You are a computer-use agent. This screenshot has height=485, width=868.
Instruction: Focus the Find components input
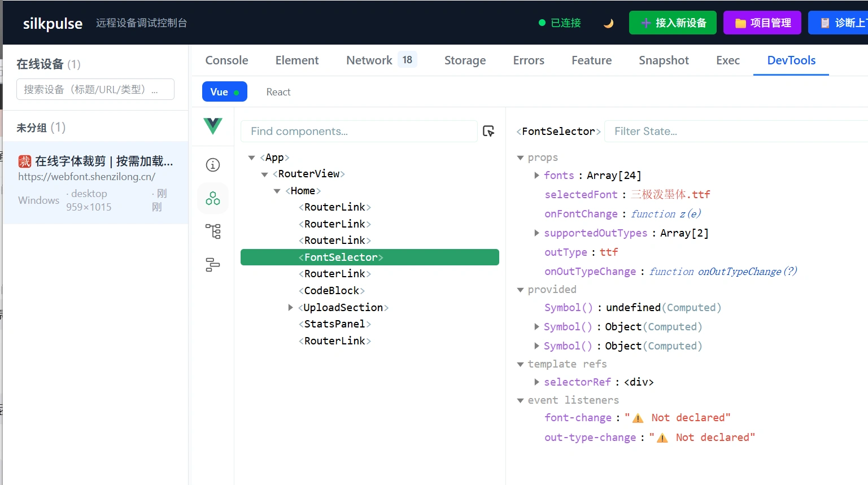359,131
